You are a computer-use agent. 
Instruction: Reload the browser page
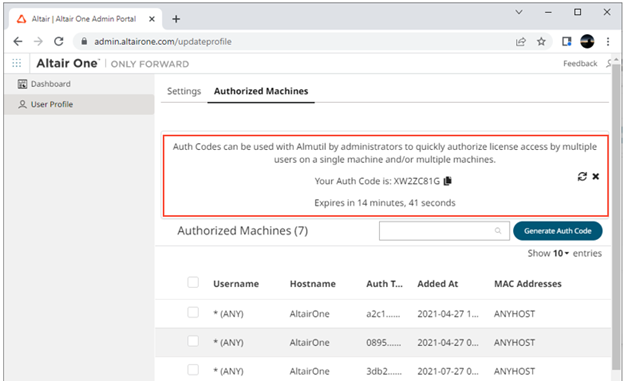pyautogui.click(x=58, y=41)
